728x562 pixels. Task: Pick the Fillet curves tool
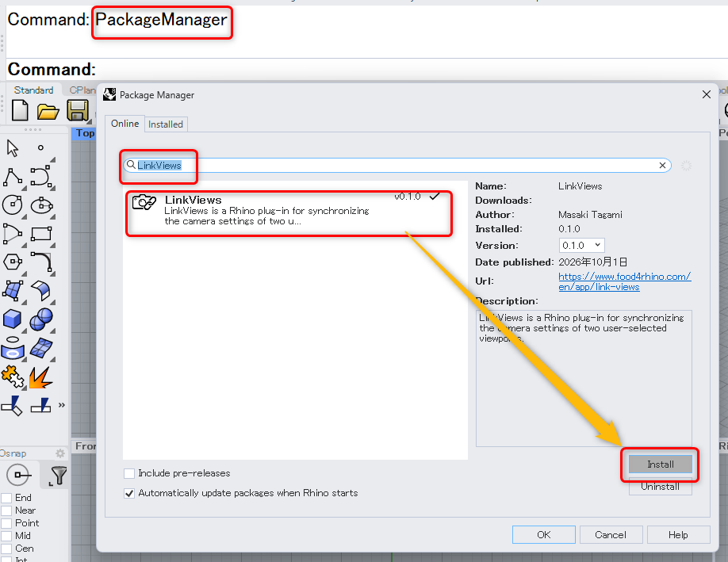click(41, 262)
